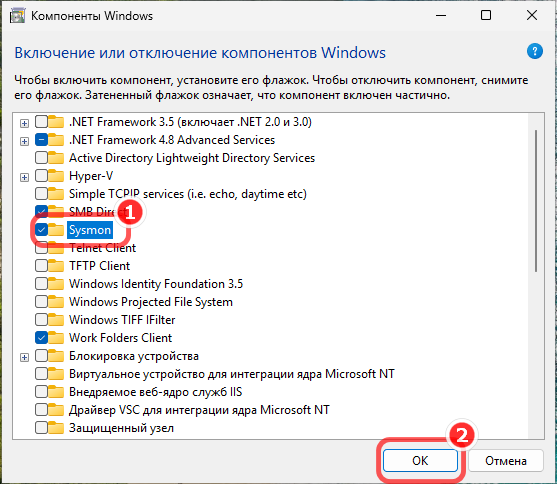This screenshot has width=557, height=484.
Task: Click folder icon beside Виртуальное устройство для интеграции
Action: pos(56,373)
